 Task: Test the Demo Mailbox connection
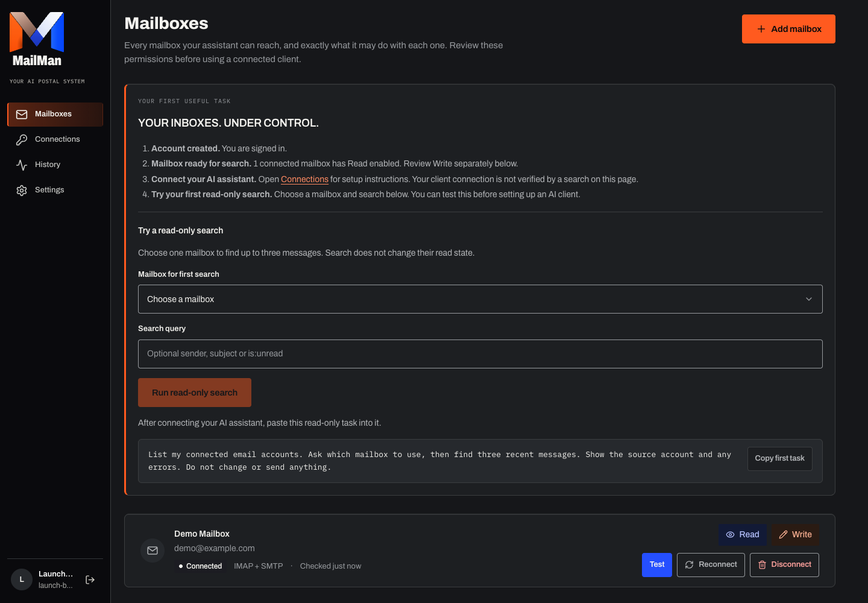(x=657, y=565)
